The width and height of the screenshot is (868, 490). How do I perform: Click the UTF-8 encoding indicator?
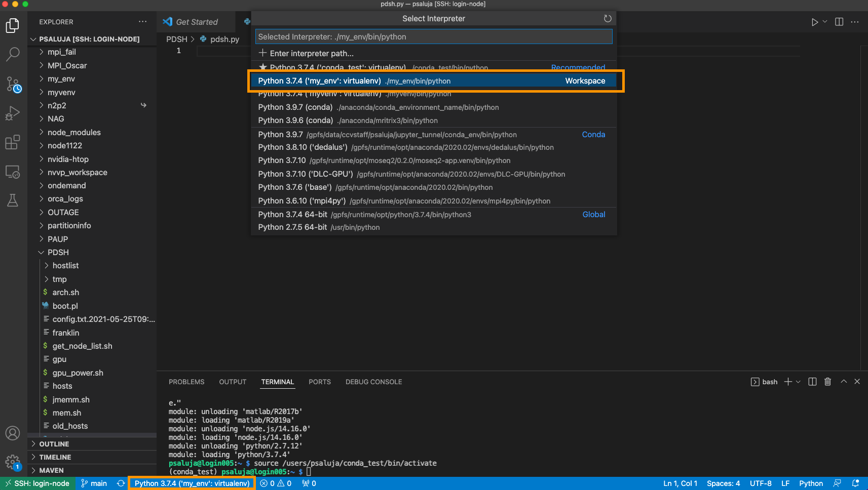pos(761,483)
